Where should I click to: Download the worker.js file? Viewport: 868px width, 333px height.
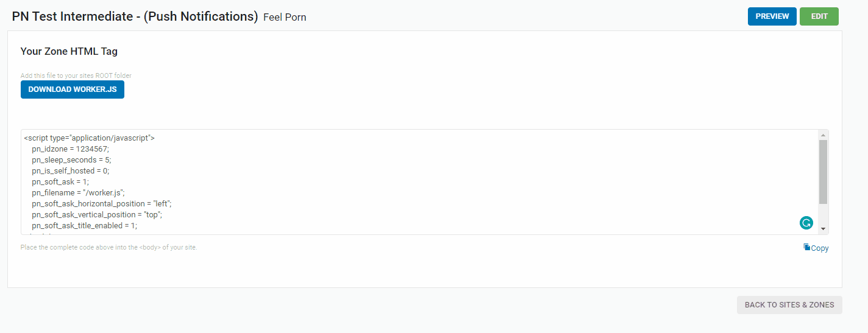pyautogui.click(x=73, y=89)
